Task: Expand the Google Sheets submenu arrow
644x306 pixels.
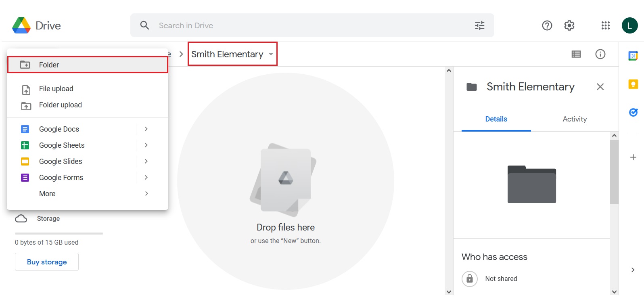Action: coord(146,145)
